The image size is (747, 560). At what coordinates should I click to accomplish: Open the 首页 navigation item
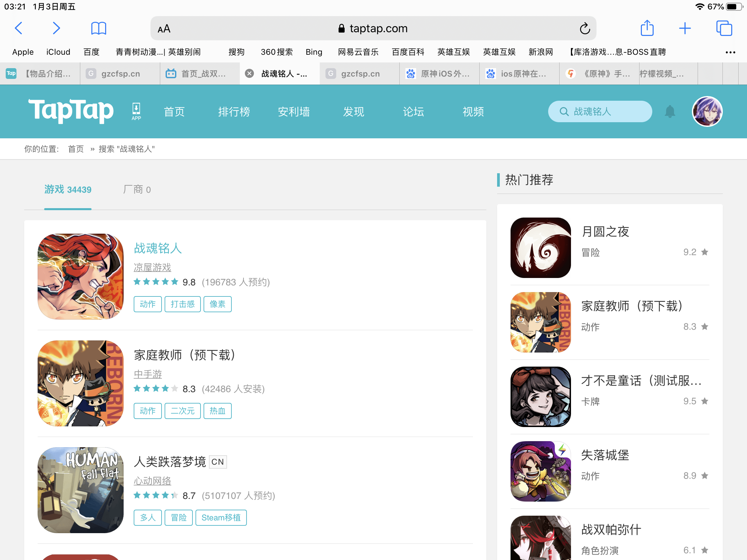(x=174, y=112)
